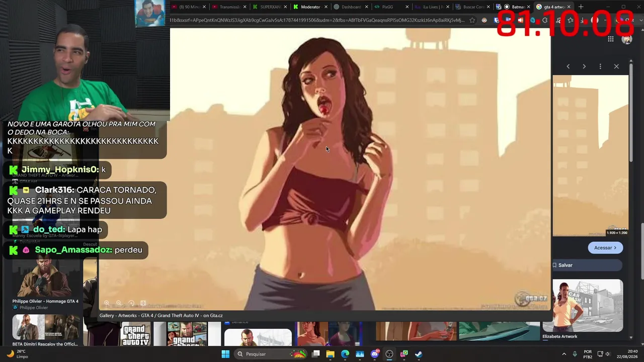
Task: Open the Windows Start menu
Action: (x=225, y=354)
